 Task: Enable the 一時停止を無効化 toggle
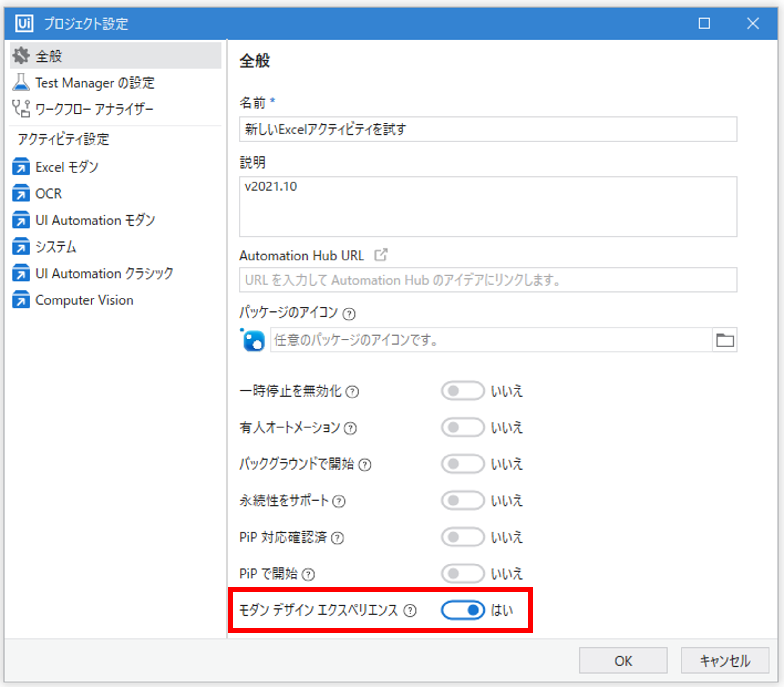[x=462, y=391]
